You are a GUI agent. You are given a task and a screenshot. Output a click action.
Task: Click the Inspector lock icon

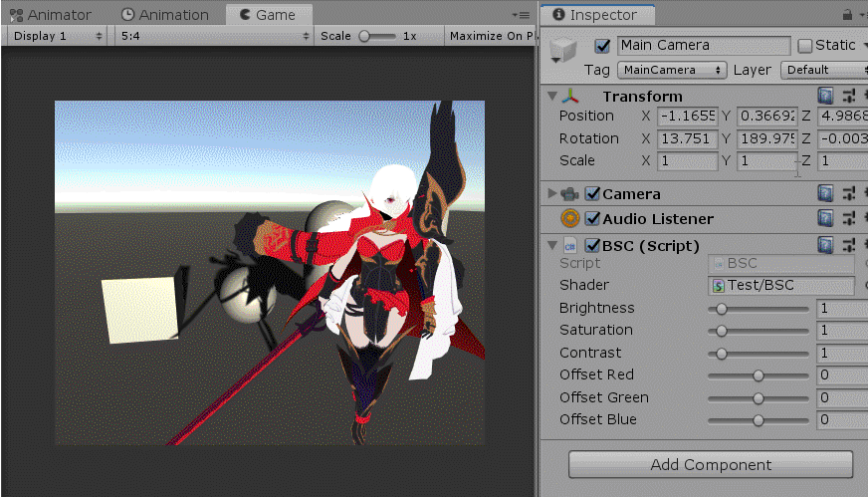coord(847,15)
